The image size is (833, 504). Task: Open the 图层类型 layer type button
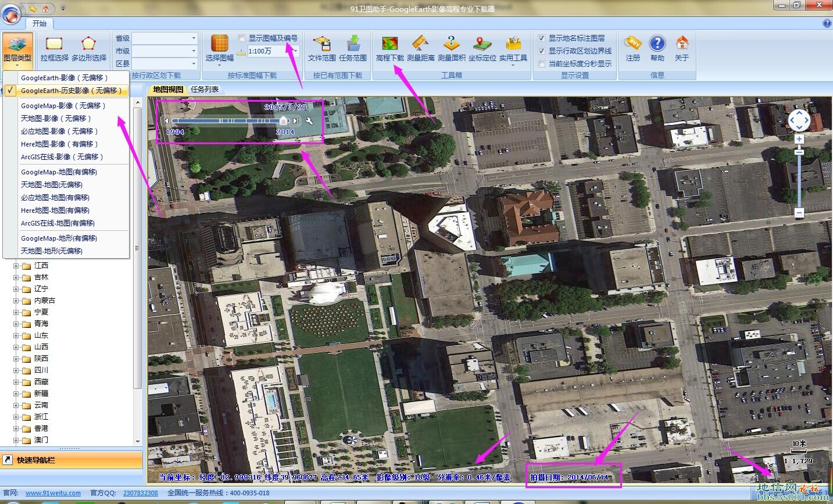[x=17, y=51]
